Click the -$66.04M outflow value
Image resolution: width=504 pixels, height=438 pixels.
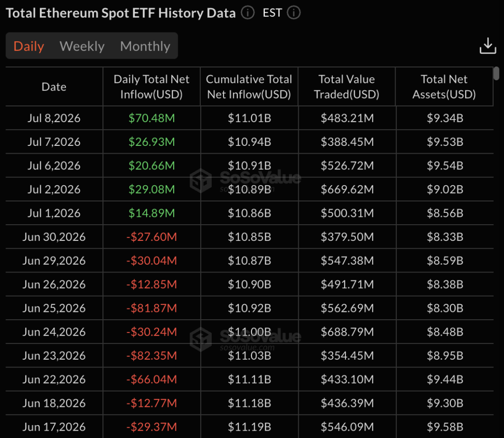[152, 380]
